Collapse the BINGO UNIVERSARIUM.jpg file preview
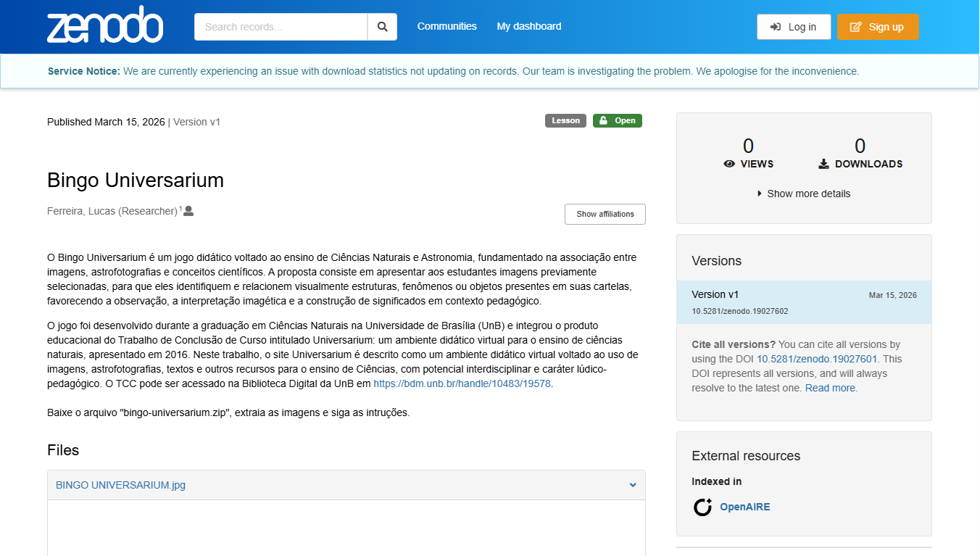The image size is (980, 556). coord(632,485)
